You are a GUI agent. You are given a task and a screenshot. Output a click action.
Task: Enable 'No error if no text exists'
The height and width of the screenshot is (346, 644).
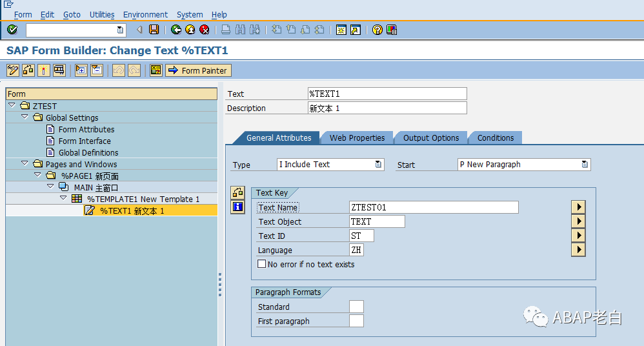pyautogui.click(x=261, y=264)
